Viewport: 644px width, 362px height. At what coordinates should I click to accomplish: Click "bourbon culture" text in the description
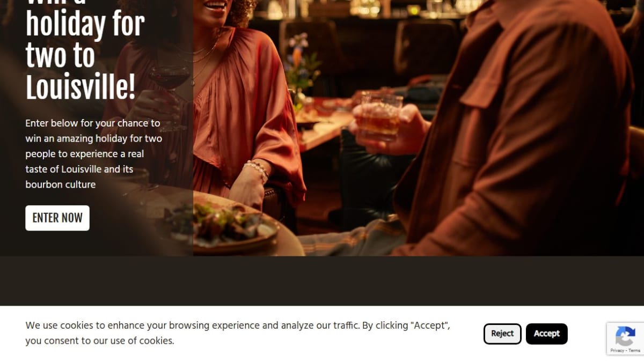(x=61, y=184)
